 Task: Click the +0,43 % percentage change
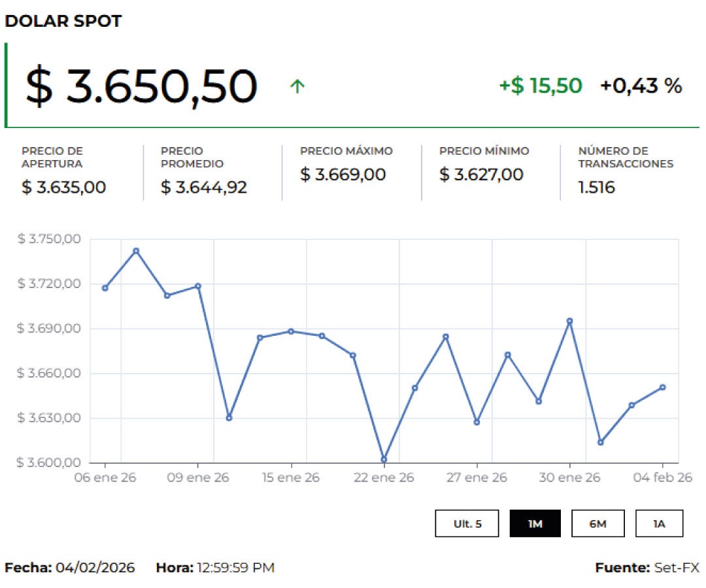(x=641, y=86)
